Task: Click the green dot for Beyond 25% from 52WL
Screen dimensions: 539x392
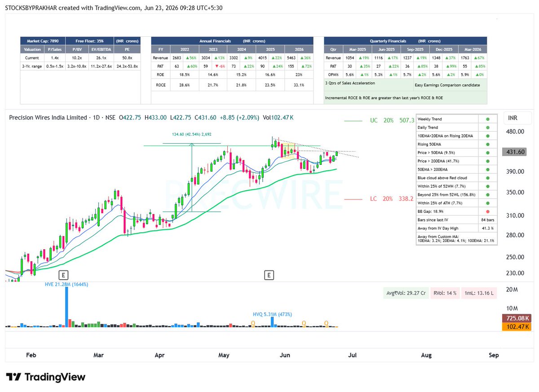Action: 488,194
